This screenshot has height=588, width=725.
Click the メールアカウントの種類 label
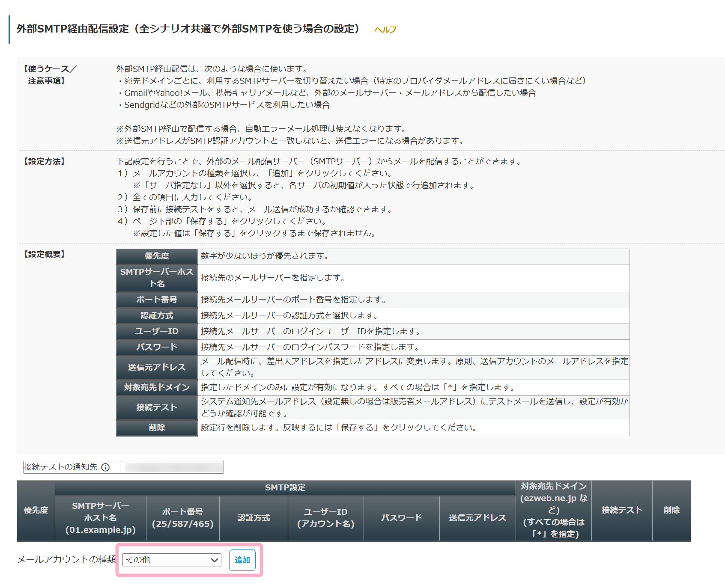[66, 560]
